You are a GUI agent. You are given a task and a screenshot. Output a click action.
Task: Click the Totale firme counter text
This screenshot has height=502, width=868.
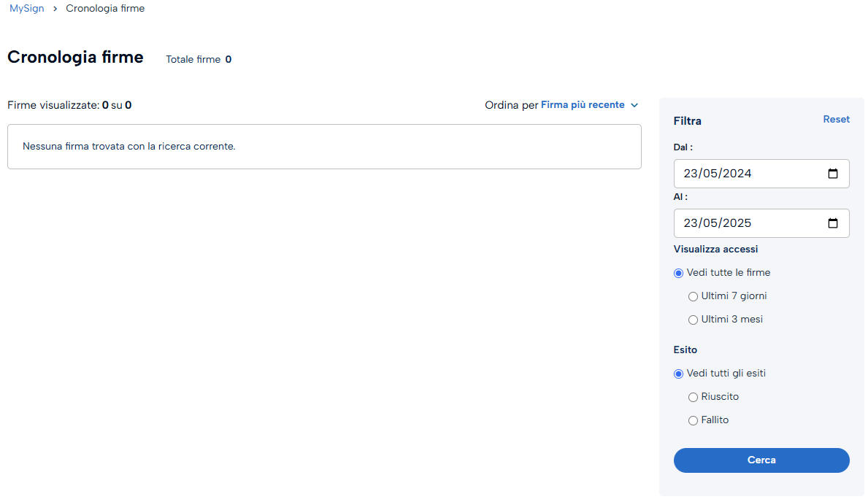click(x=199, y=59)
